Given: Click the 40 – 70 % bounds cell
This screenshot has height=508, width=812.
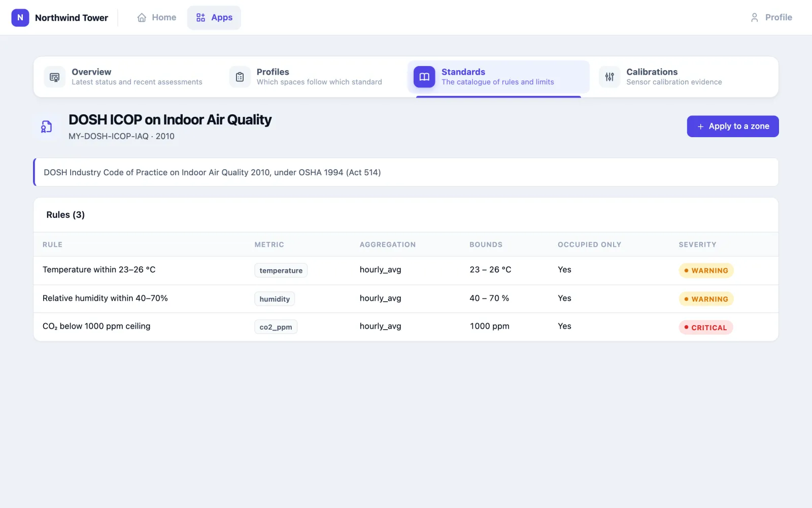Looking at the screenshot, I should click(x=489, y=298).
